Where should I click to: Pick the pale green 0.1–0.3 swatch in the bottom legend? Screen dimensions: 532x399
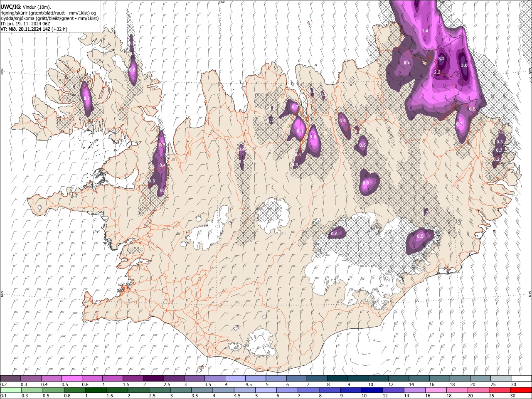[x=10, y=390]
